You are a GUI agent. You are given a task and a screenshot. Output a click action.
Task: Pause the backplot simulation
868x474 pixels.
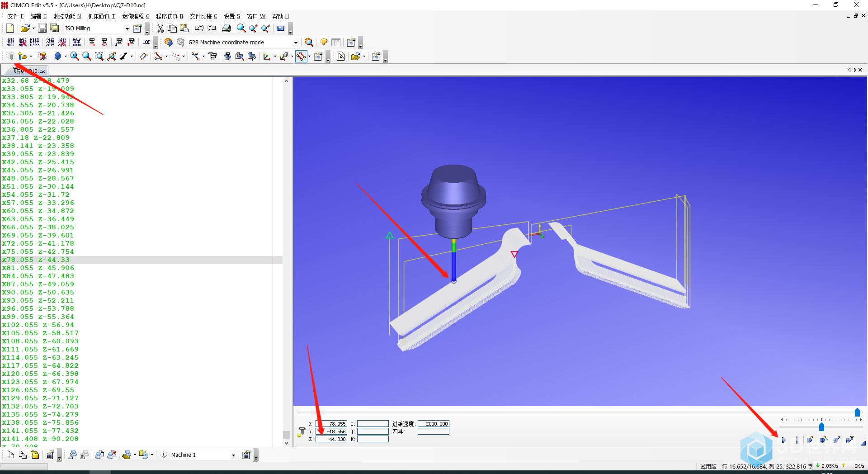tap(797, 440)
